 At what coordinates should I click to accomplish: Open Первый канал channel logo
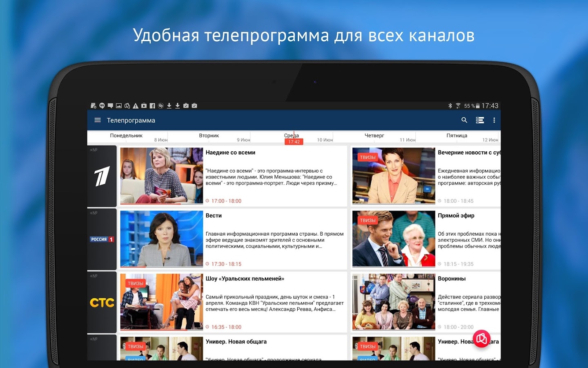pyautogui.click(x=102, y=176)
